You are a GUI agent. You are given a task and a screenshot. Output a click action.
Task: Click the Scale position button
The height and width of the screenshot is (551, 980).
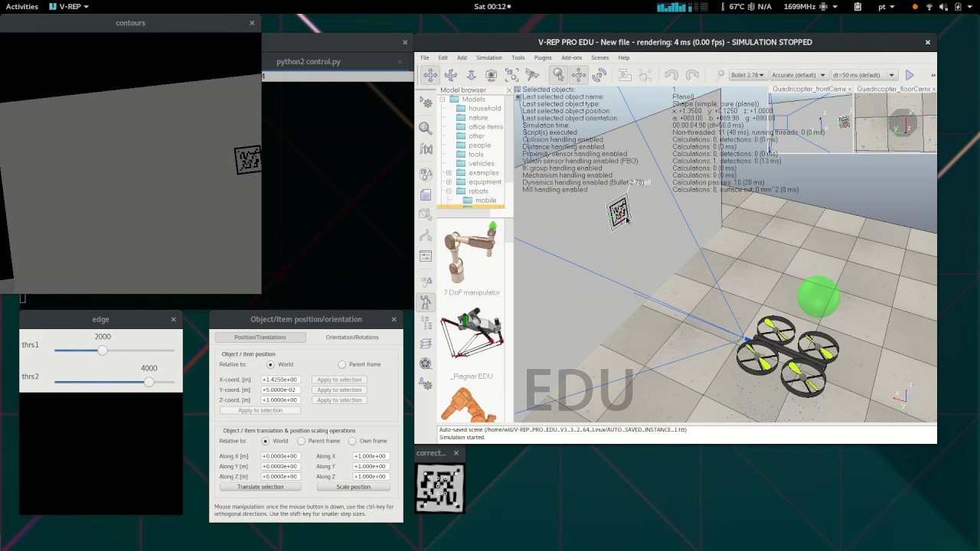click(x=354, y=487)
